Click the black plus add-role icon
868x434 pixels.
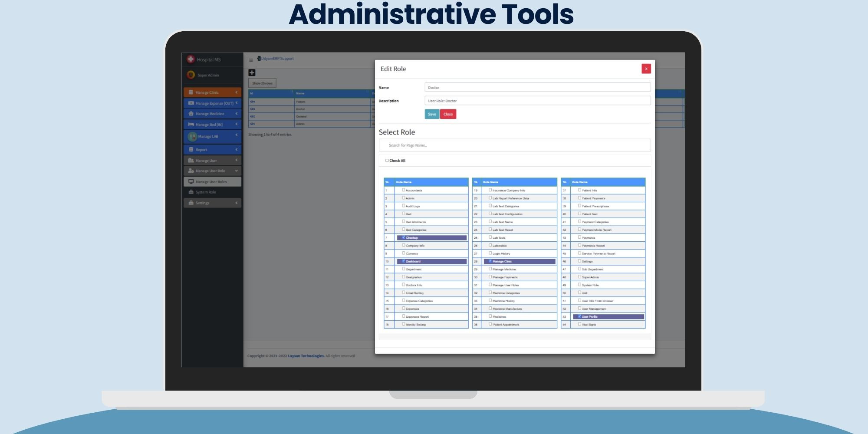252,72
